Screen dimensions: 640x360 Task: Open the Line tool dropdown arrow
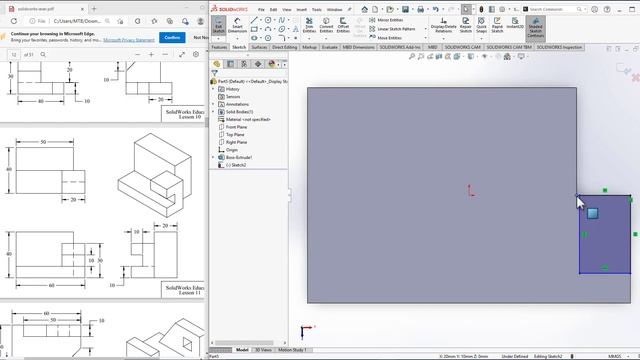click(260, 20)
